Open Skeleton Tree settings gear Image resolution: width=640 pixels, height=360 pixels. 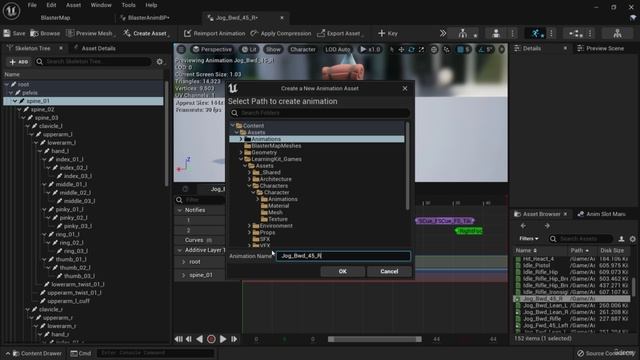[x=160, y=62]
